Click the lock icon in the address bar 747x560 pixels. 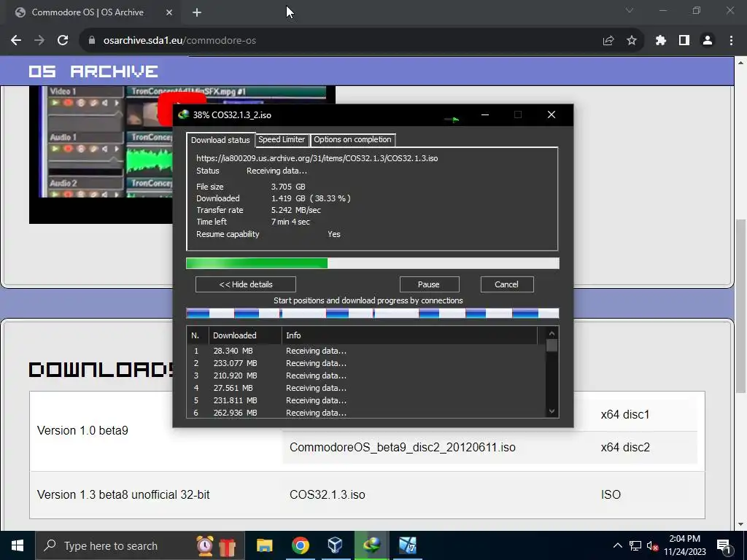coord(92,41)
